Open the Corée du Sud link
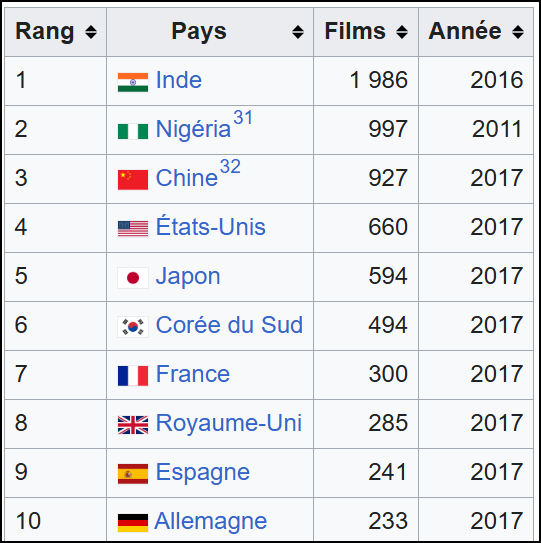The height and width of the screenshot is (543, 541). [x=229, y=325]
